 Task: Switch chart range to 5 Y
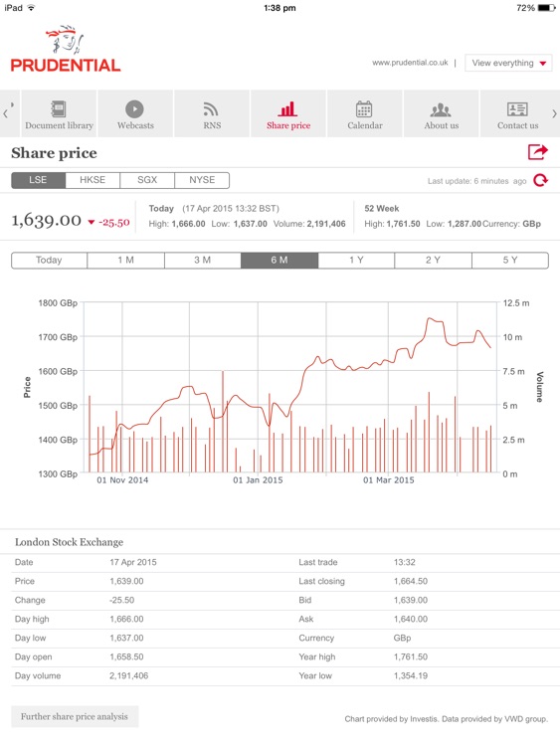click(x=510, y=261)
